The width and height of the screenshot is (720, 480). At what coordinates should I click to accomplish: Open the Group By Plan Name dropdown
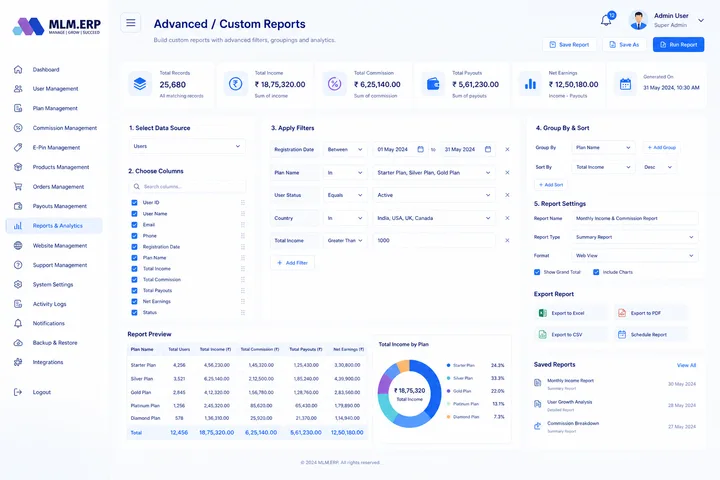pos(603,147)
